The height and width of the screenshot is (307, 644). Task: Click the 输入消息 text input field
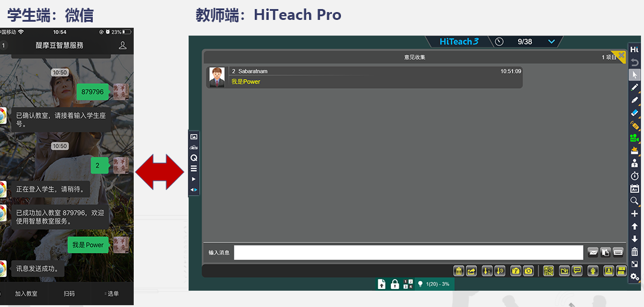click(408, 253)
